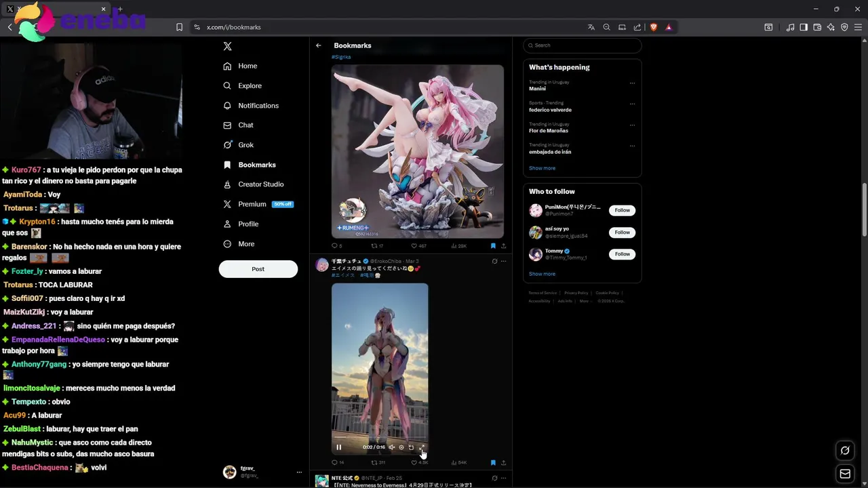Image resolution: width=868 pixels, height=488 pixels.
Task: Open more options on ErokoChiba post
Action: [x=503, y=261]
